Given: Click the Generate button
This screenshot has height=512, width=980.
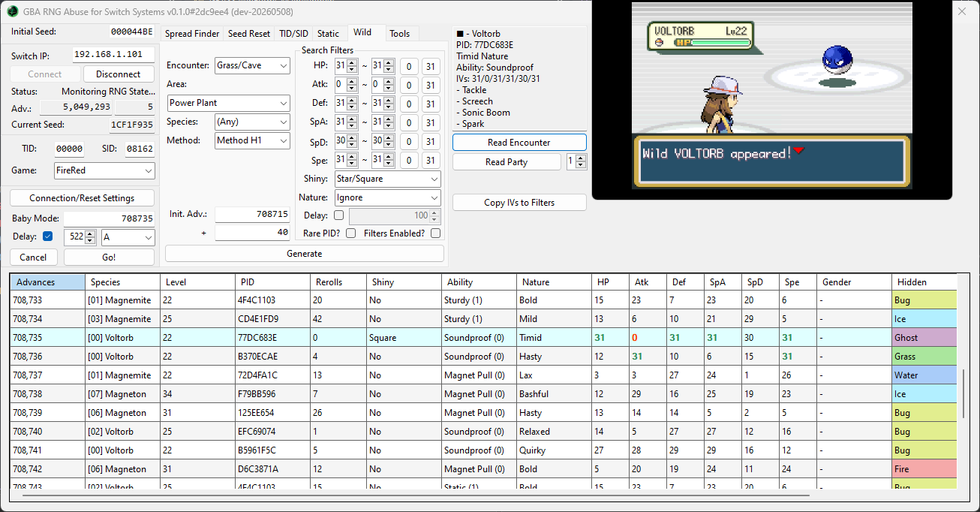Looking at the screenshot, I should click(x=304, y=254).
